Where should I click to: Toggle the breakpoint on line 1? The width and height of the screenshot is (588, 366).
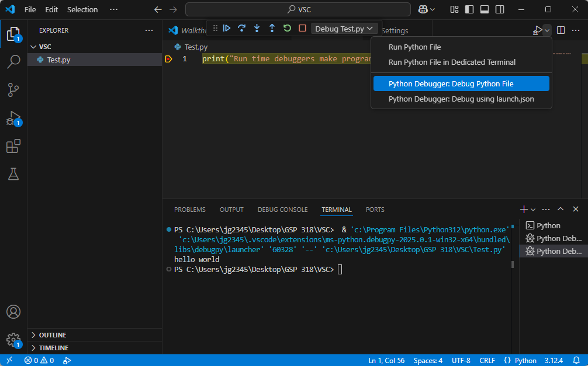tap(168, 59)
